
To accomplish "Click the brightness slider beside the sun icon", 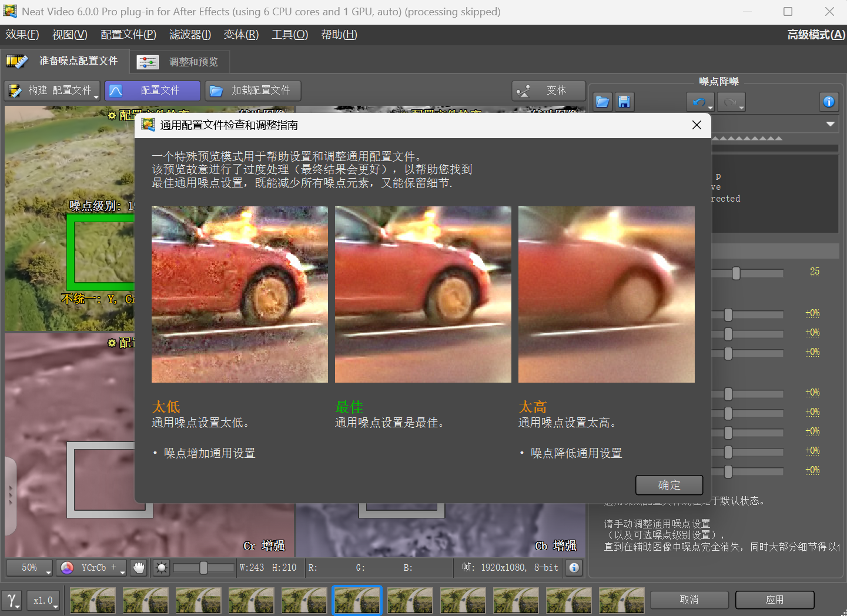I will pyautogui.click(x=203, y=568).
